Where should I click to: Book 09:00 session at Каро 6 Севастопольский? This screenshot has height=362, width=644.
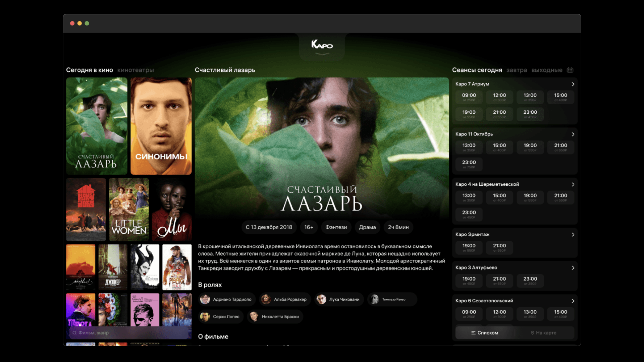[469, 314]
